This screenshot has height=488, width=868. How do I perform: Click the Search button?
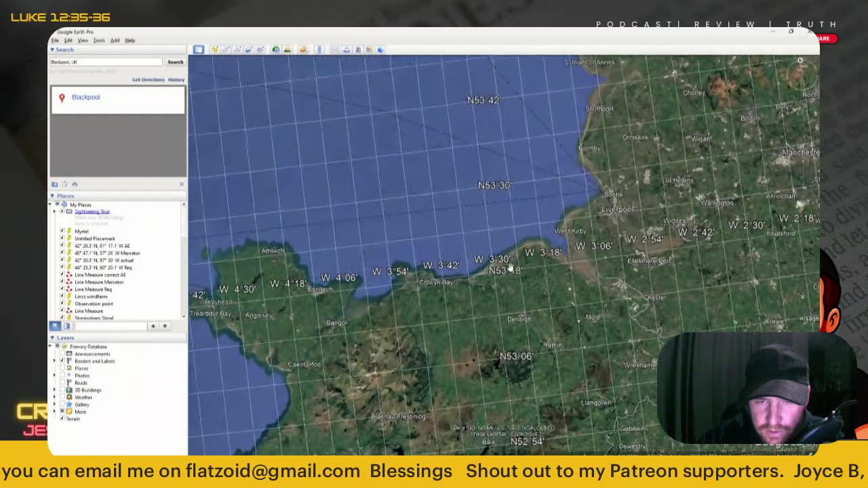175,62
